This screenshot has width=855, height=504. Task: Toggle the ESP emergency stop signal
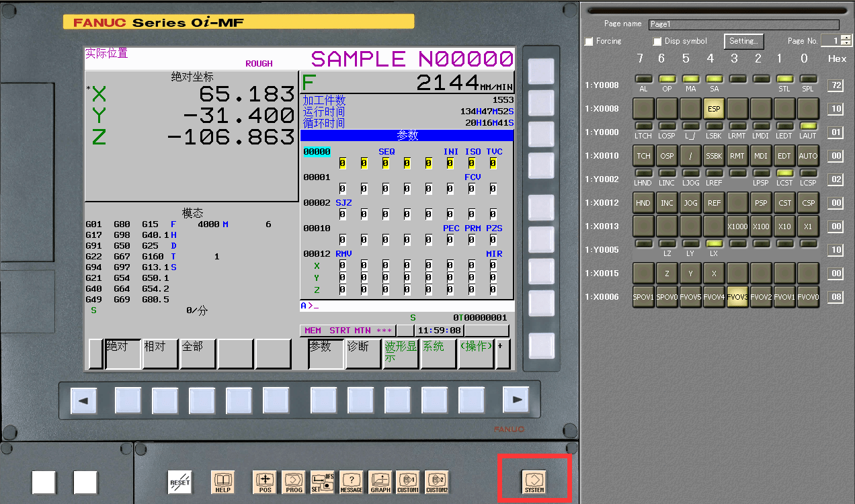coord(714,108)
